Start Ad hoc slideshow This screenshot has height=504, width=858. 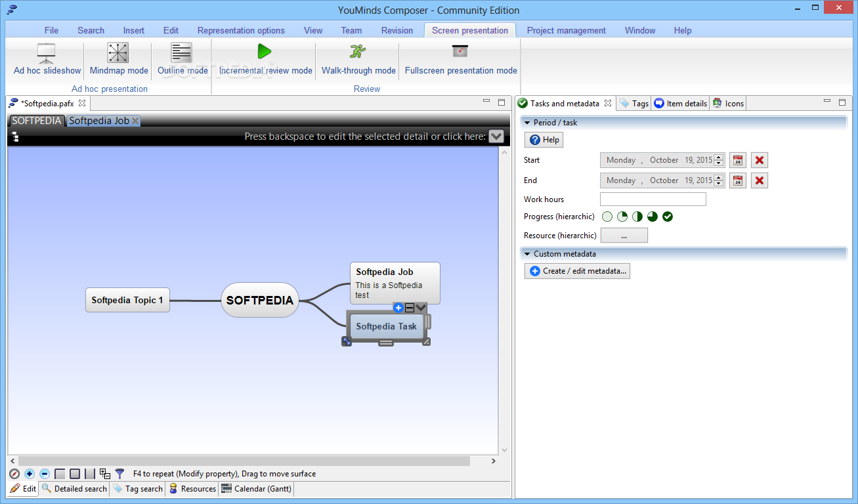pyautogui.click(x=47, y=60)
